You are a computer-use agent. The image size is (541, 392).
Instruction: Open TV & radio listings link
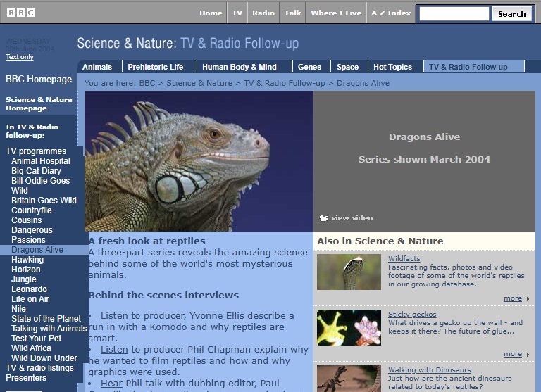(x=39, y=368)
